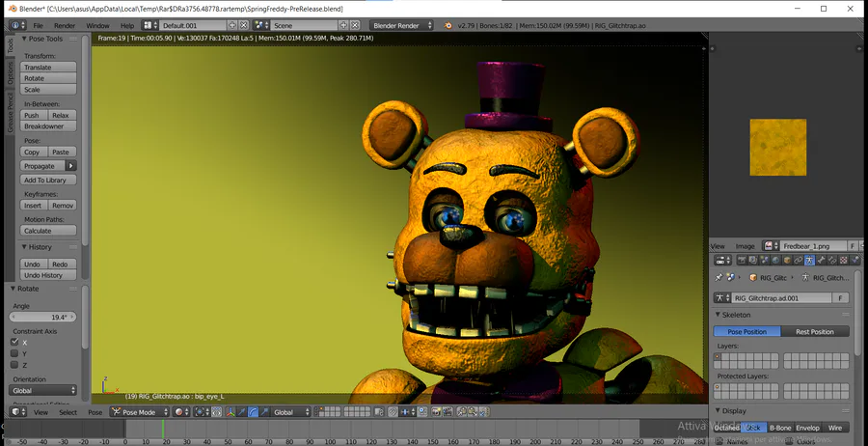Image resolution: width=868 pixels, height=446 pixels.
Task: Select the translate manipulator arrow icon
Action: point(241,411)
